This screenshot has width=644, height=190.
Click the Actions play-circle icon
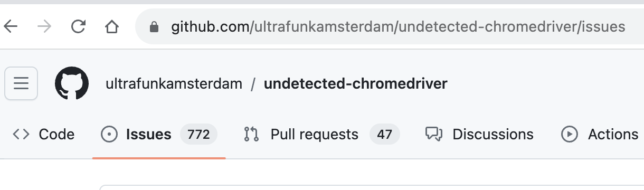pyautogui.click(x=570, y=135)
